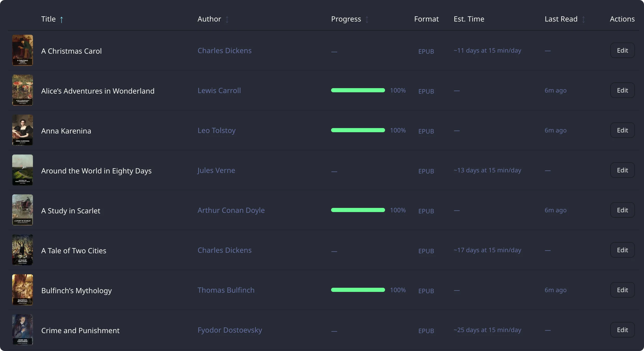Edit the entry for A Christmas Carol

click(623, 50)
